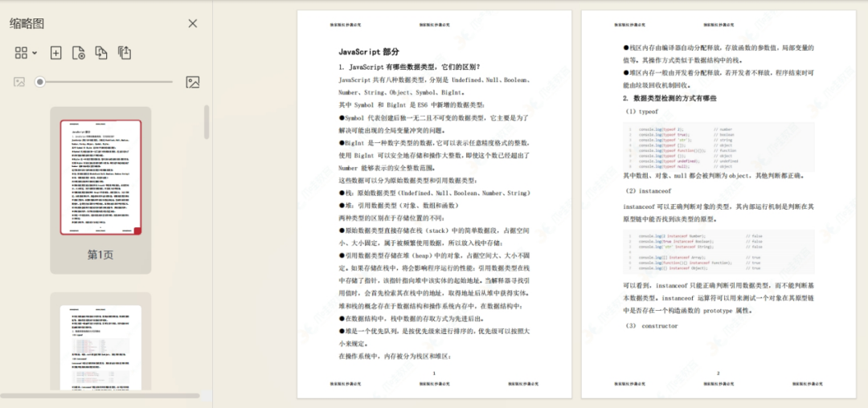The image size is (868, 408).
Task: Click heading "2. 数据类型检测的方式有哪些"
Action: (x=669, y=99)
